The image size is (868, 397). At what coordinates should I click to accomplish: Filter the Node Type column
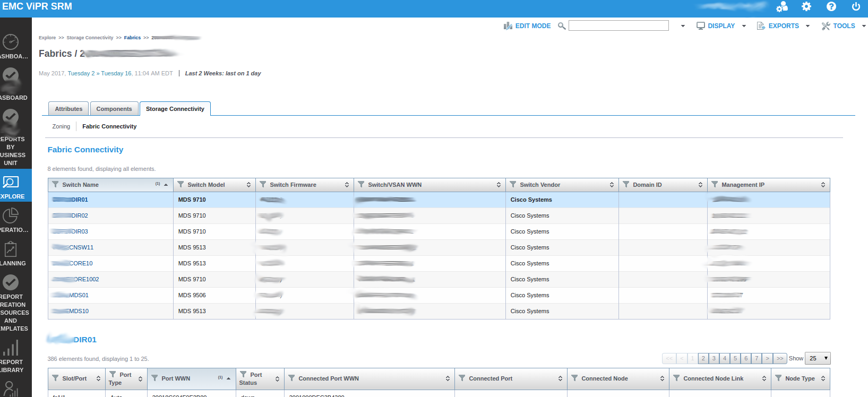pos(778,378)
